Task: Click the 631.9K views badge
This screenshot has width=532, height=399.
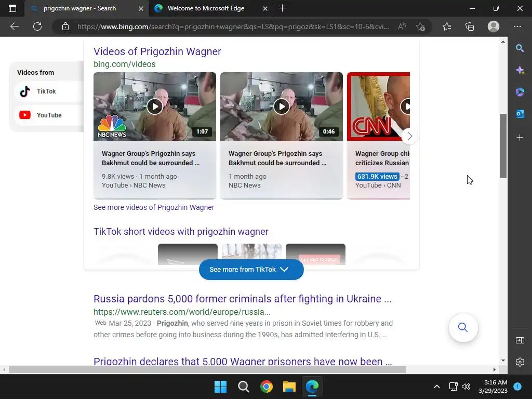Action: 377,177
